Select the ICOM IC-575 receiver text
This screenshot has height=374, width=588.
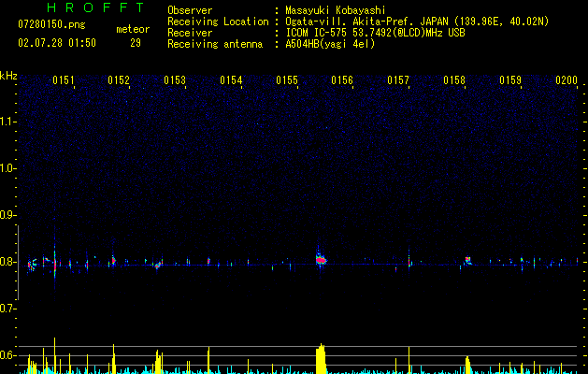coord(375,33)
